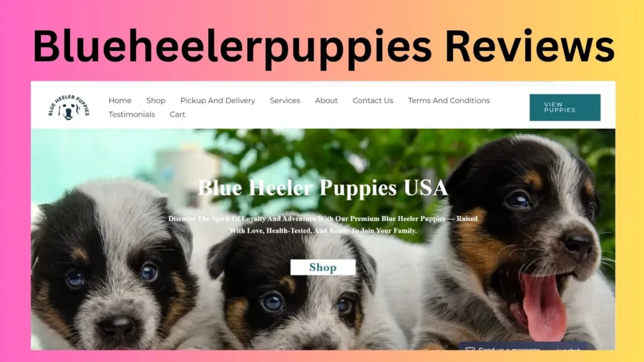Open the Home navigation link

click(x=120, y=101)
